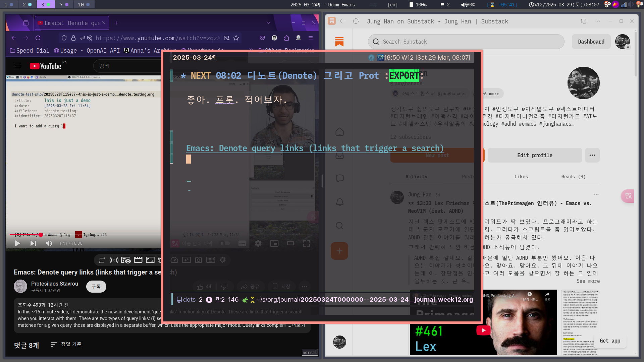Image resolution: width=644 pixels, height=362 pixels.
Task: Save page to Pocket
Action: click(262, 38)
